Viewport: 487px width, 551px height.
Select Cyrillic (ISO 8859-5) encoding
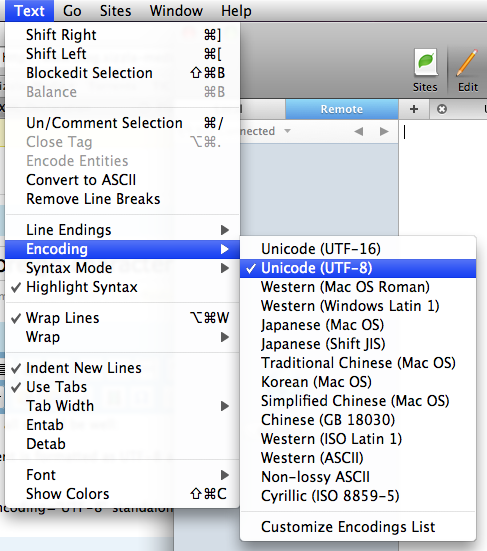click(358, 496)
